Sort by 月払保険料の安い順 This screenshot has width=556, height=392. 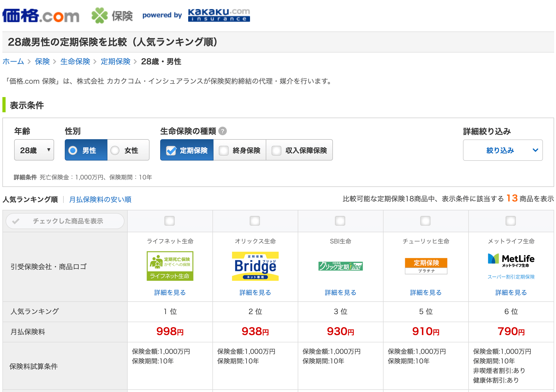tap(100, 199)
